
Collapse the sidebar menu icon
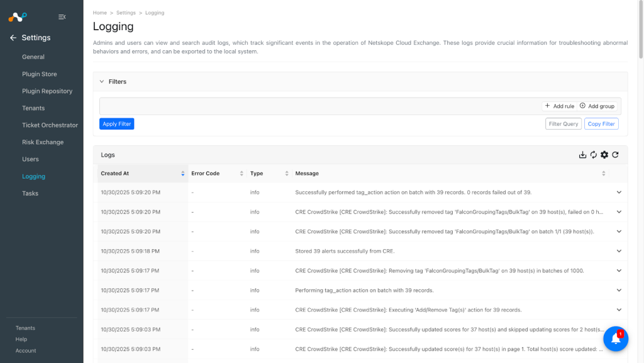pos(62,17)
